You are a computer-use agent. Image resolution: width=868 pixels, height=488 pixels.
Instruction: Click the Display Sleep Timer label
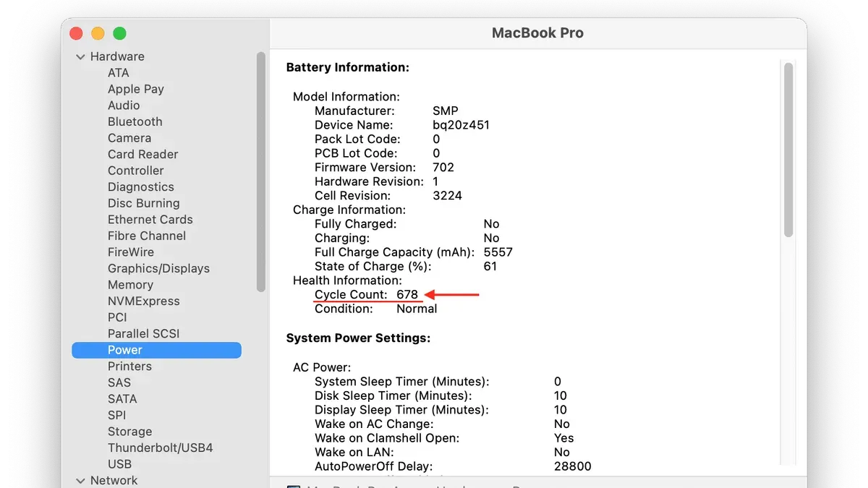[402, 410]
